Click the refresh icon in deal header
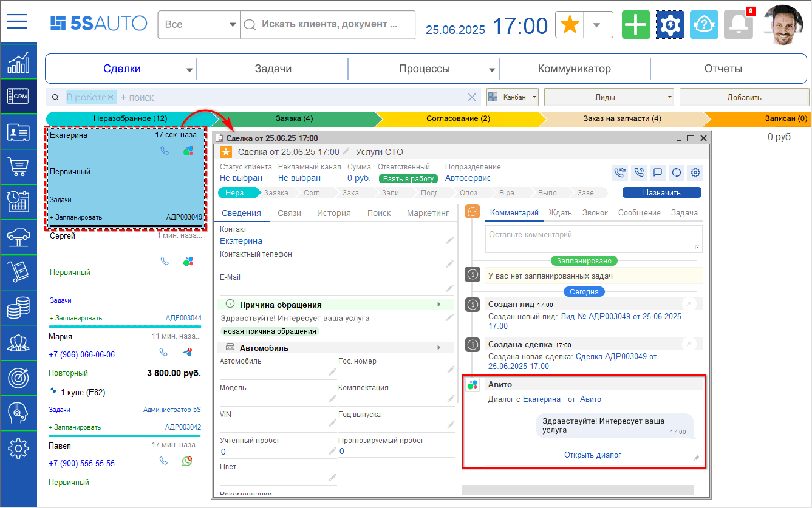The image size is (812, 508). (676, 172)
